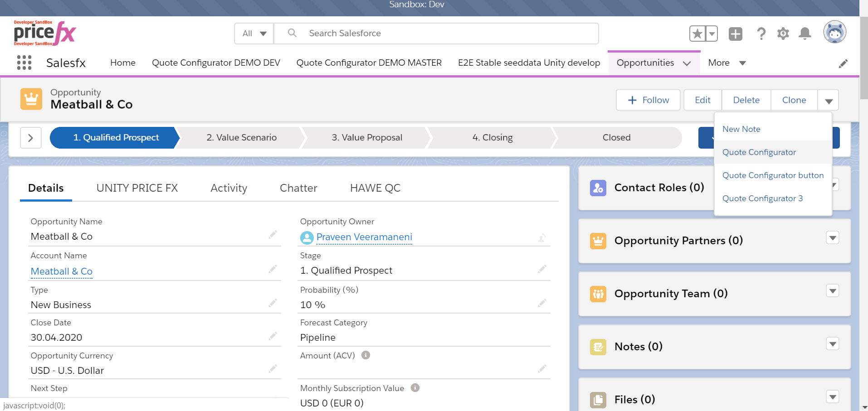868x411 pixels.
Task: Click the user profile avatar
Action: (834, 32)
